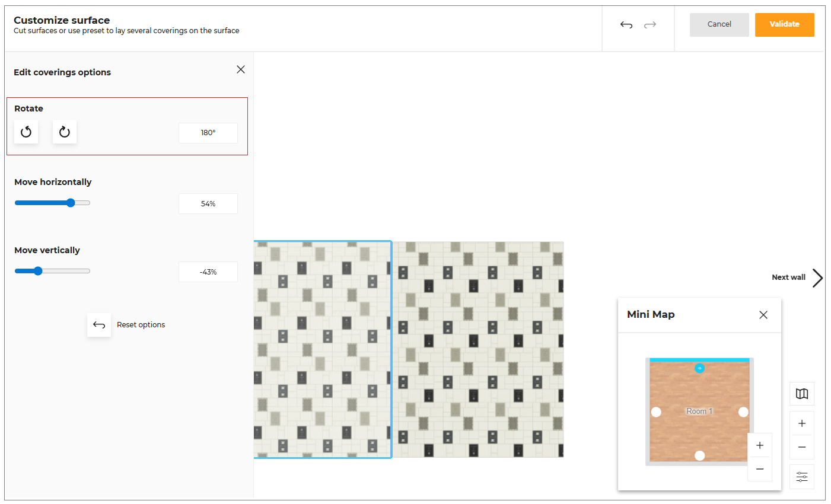The width and height of the screenshot is (831, 504).
Task: Cancel the surface customization
Action: point(719,24)
